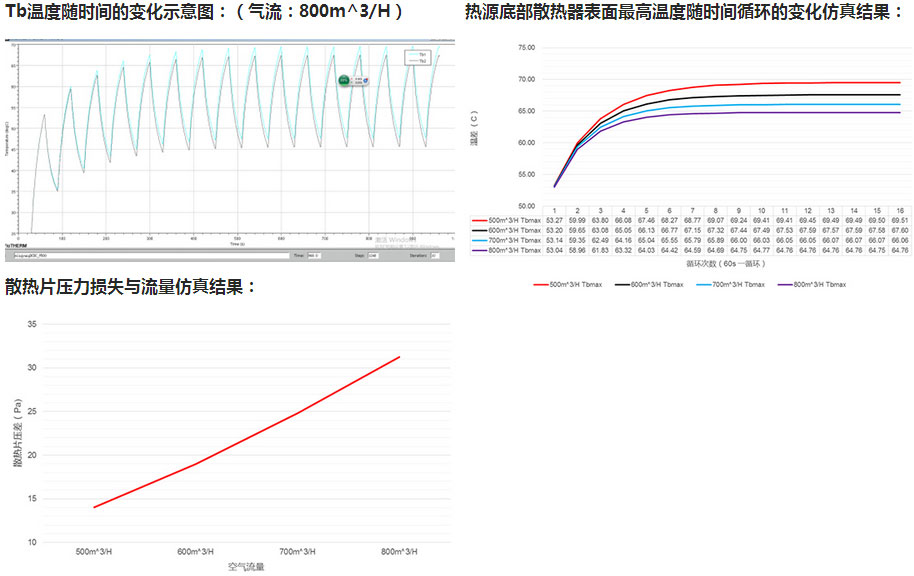914x576 pixels.
Task: Focus the Iteration value field below the Tb chart
Action: point(434,256)
